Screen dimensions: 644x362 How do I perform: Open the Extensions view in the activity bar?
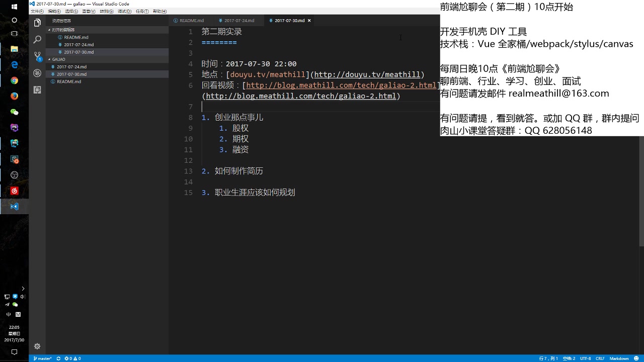pos(37,89)
